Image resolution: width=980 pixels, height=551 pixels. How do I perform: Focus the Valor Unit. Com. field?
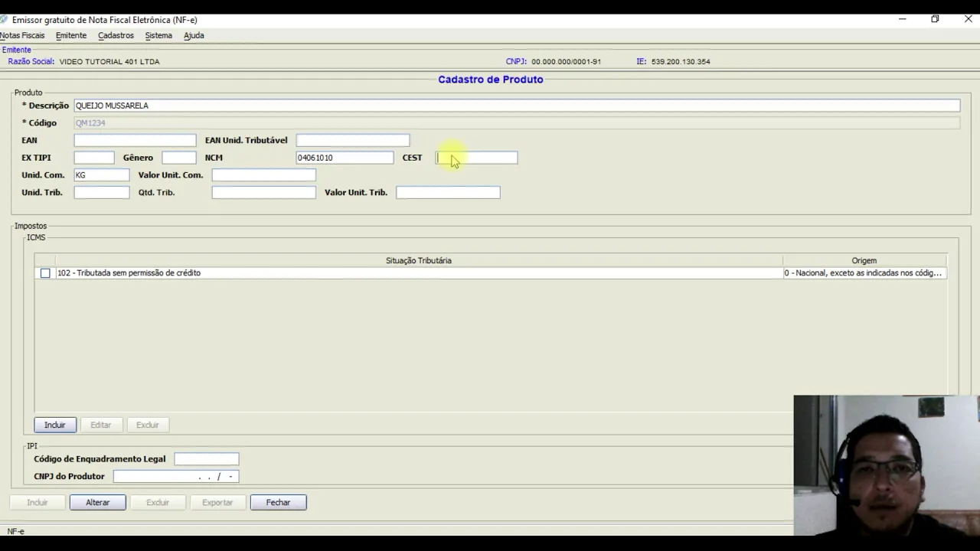click(x=263, y=175)
